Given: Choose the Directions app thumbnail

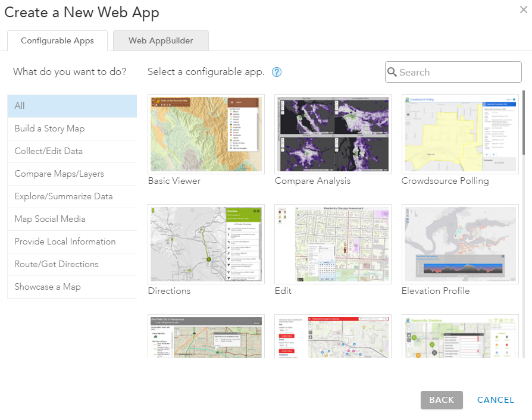Looking at the screenshot, I should point(206,244).
